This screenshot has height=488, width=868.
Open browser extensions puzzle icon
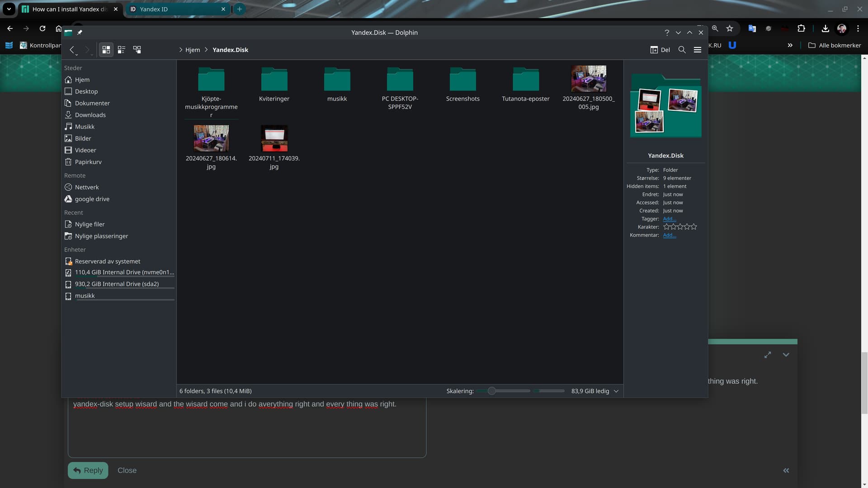[x=801, y=28]
